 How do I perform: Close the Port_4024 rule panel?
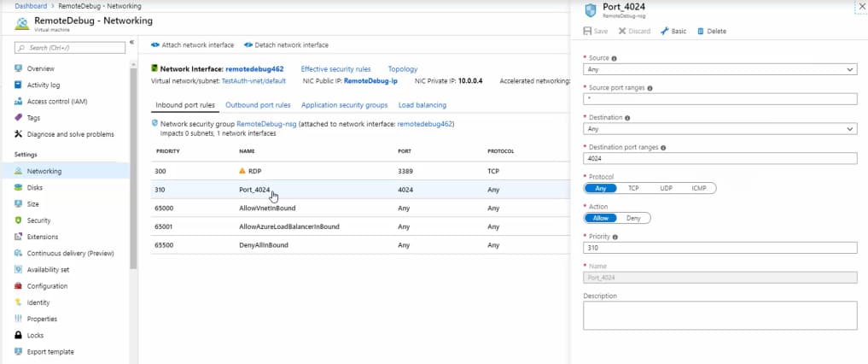pos(861,6)
